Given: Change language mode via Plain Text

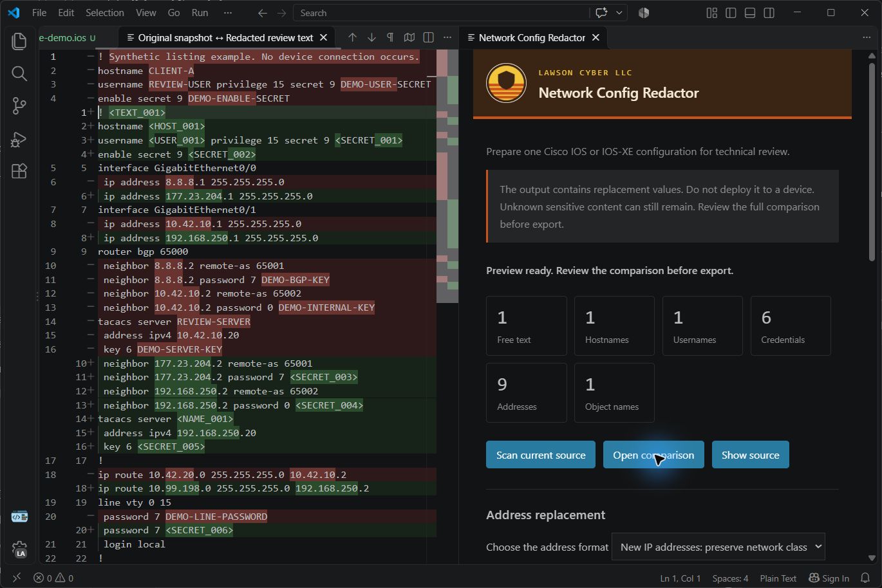Looking at the screenshot, I should click(778, 578).
